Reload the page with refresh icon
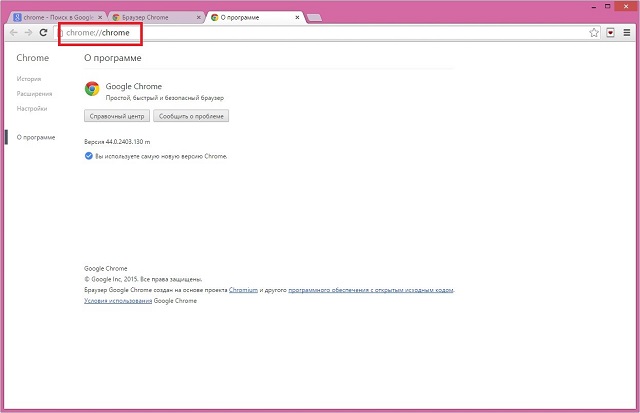 (x=43, y=33)
